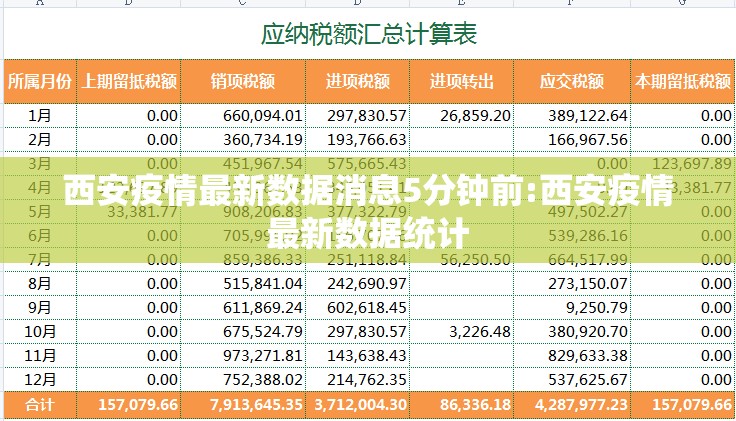Select the 273,150.07 cell
This screenshot has height=421, width=736.
(572, 283)
